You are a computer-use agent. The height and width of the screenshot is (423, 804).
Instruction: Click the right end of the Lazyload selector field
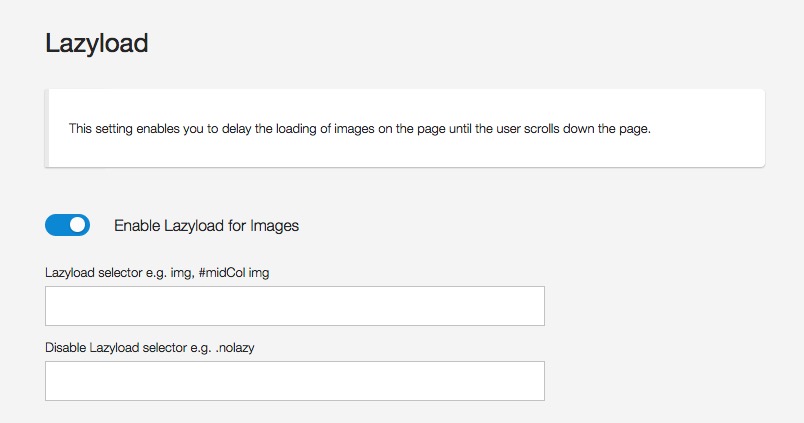point(530,306)
